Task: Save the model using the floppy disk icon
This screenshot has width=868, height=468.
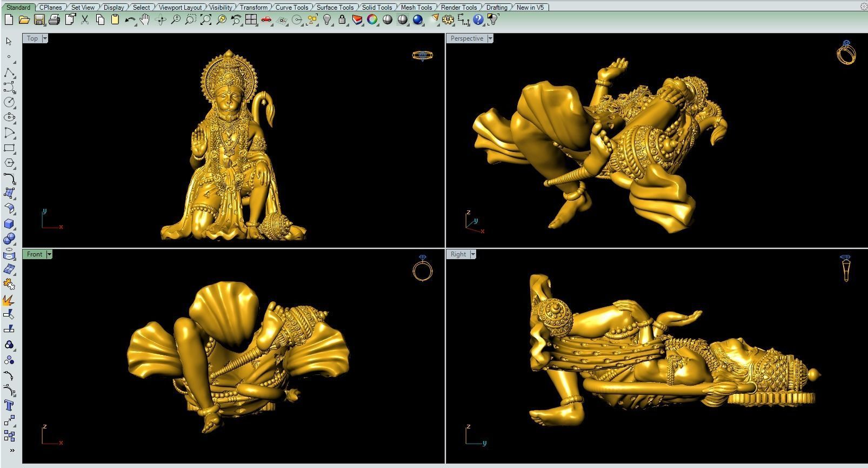Action: 39,19
